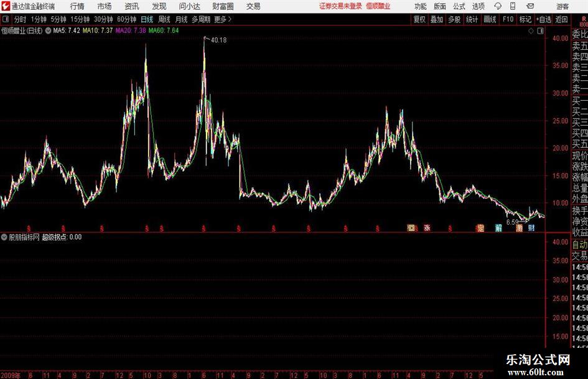588x379 pixels.
Task: Switch to the 周线 weekly period
Action: [x=164, y=19]
